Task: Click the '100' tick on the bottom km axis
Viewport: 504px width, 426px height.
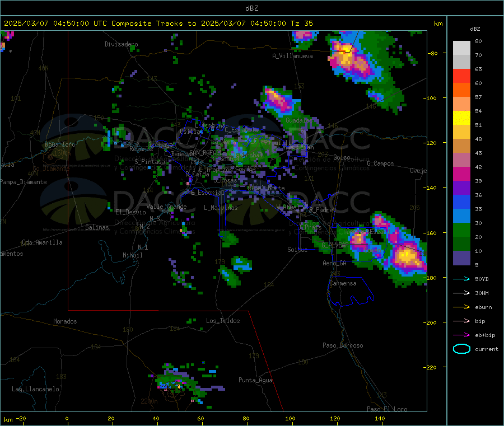Action: (290, 419)
